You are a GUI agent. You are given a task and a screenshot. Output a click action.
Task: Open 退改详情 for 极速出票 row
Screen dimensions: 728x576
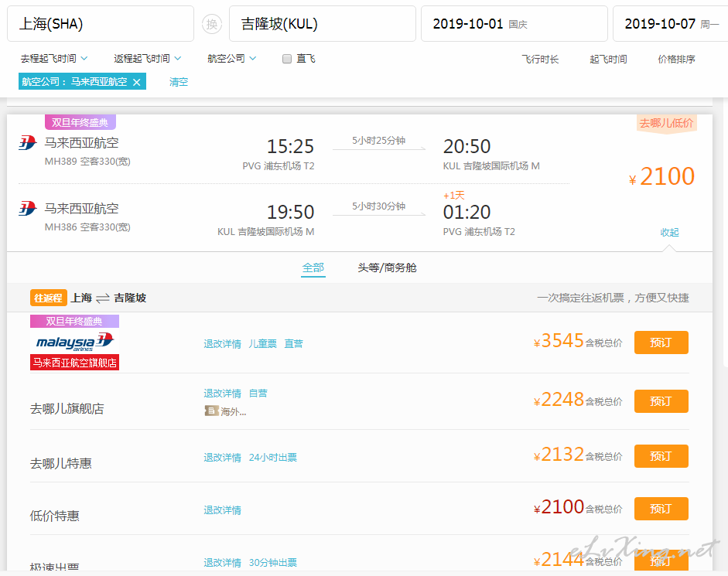tap(222, 563)
